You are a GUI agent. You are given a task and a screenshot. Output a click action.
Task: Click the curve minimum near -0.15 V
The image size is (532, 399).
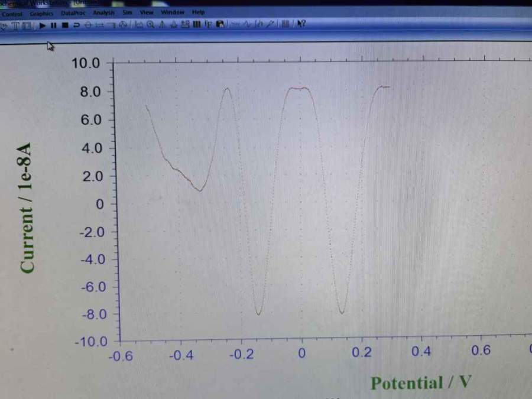click(258, 313)
